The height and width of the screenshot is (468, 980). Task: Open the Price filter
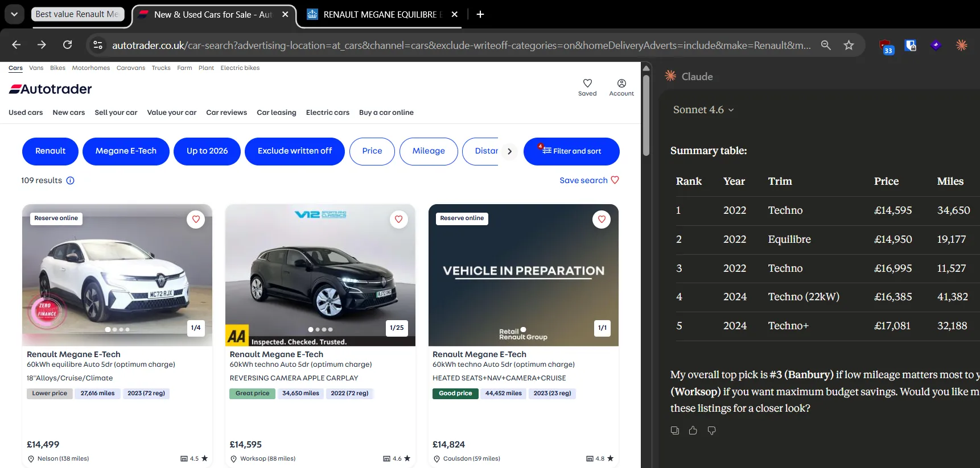coord(372,151)
